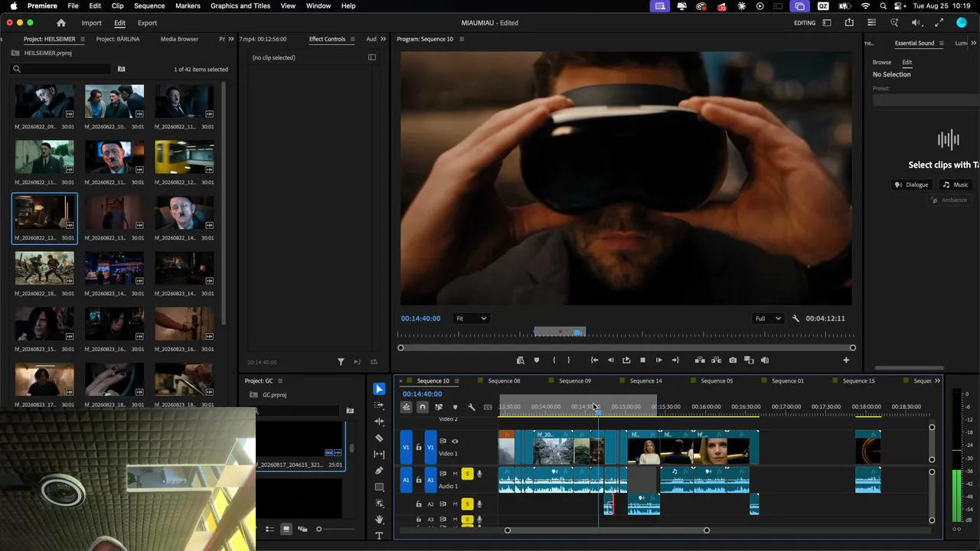The width and height of the screenshot is (980, 551).
Task: Click the Lift button
Action: [700, 360]
